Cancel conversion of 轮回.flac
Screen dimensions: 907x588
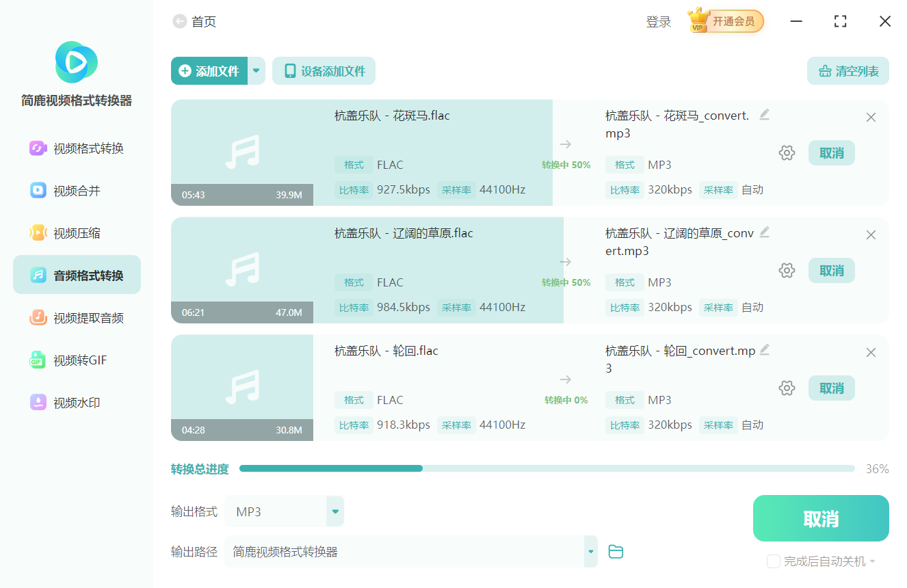[832, 388]
